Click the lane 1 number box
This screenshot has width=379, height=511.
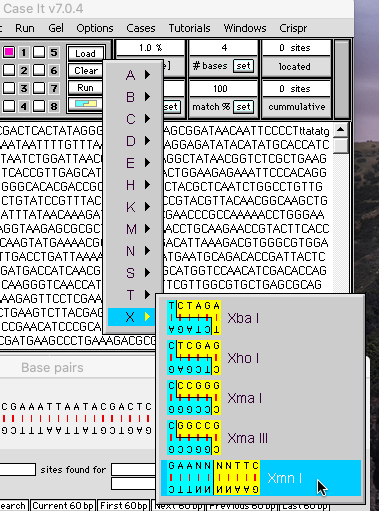(x=23, y=52)
